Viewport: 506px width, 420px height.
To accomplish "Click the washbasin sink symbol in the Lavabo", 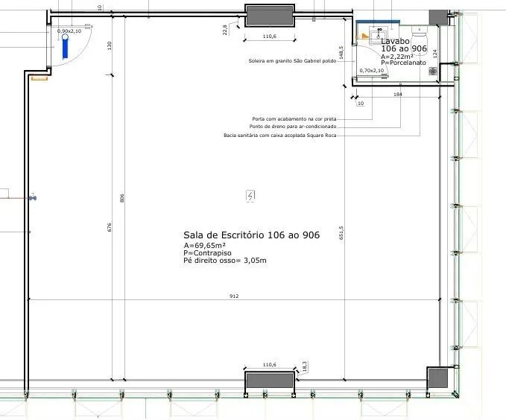I will click(379, 35).
